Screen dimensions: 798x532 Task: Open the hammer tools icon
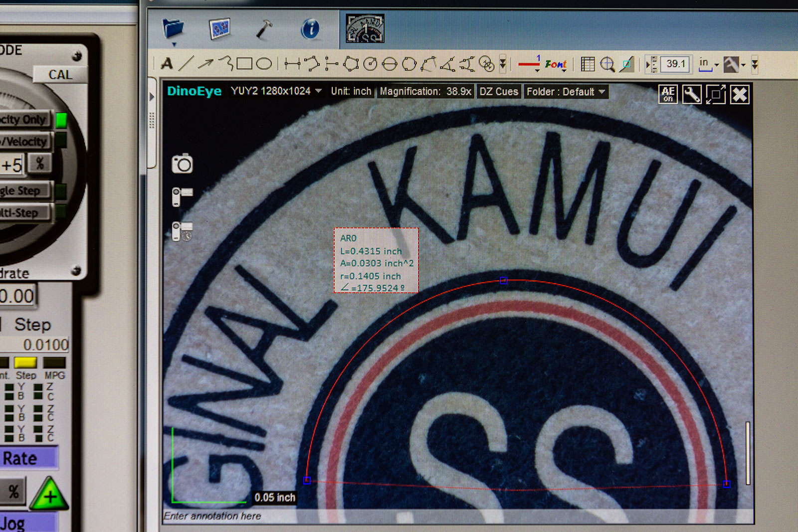pos(264,29)
